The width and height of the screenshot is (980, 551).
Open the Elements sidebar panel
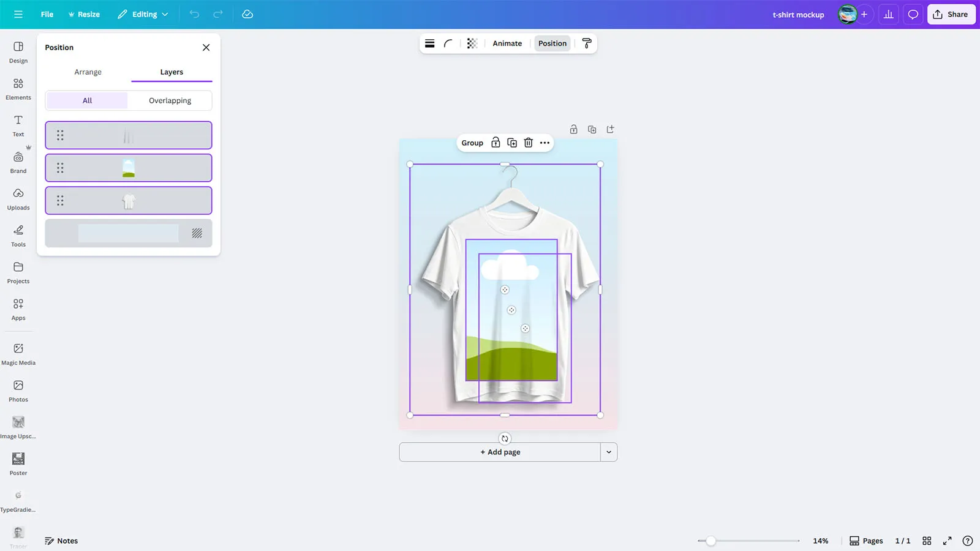(x=18, y=89)
